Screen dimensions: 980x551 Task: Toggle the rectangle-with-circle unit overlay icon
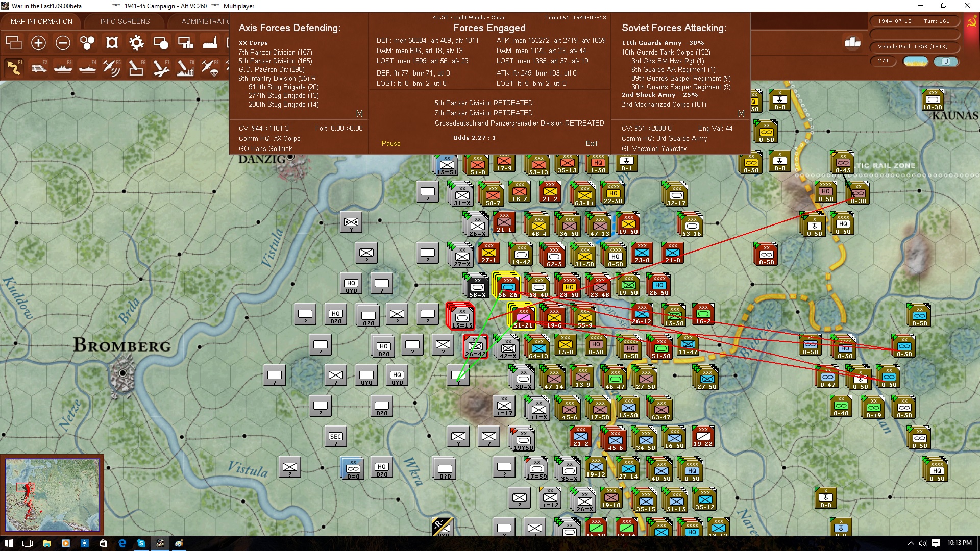161,43
